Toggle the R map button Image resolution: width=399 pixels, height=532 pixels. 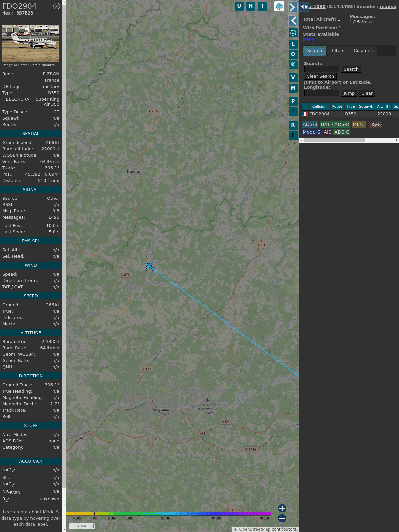(x=293, y=125)
